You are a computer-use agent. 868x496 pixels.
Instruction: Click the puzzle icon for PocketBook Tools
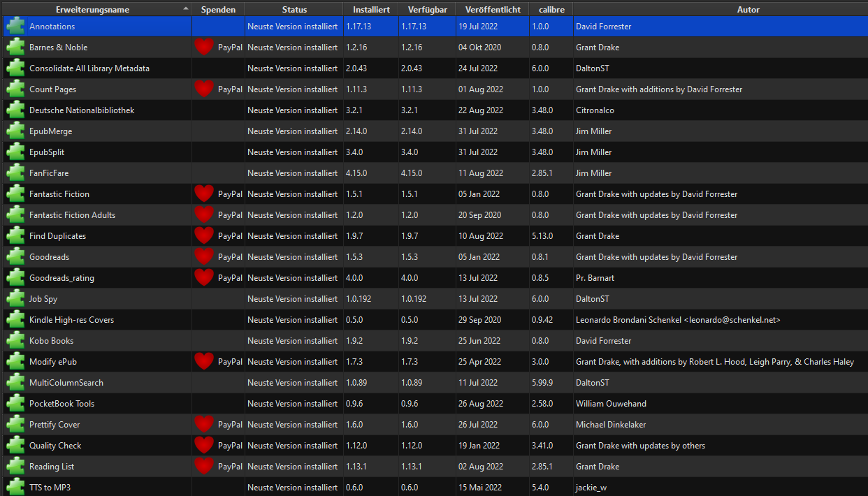point(15,404)
